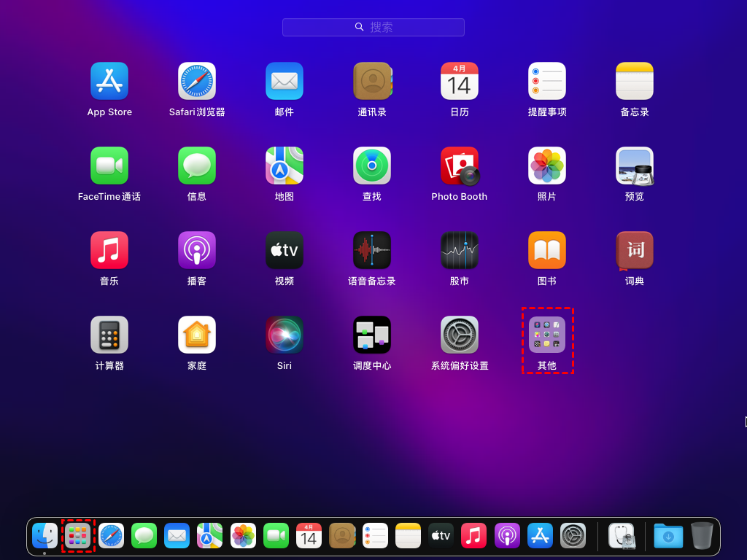Open the 邮件 app in Launchpad
Viewport: 747px width, 560px height.
point(285,81)
